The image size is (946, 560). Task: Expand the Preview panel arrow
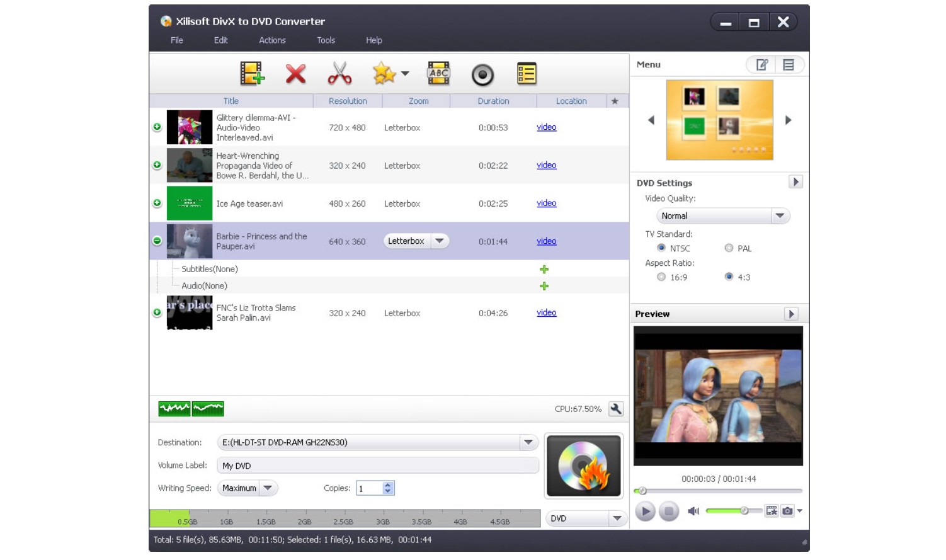(x=792, y=314)
